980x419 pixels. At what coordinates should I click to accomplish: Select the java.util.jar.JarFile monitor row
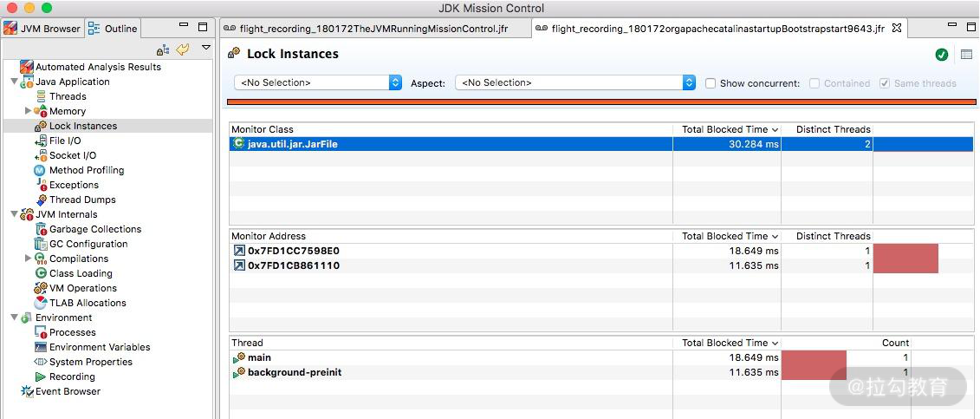(x=292, y=144)
